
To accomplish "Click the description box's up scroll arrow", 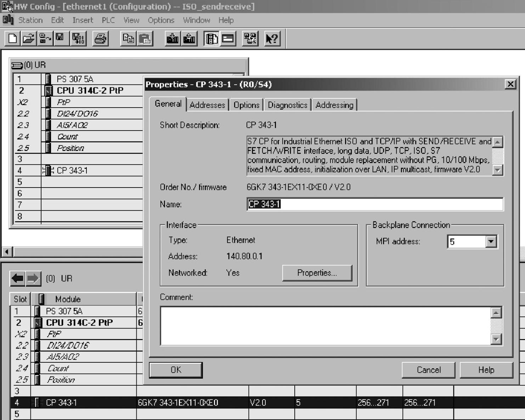I will pos(498,142).
